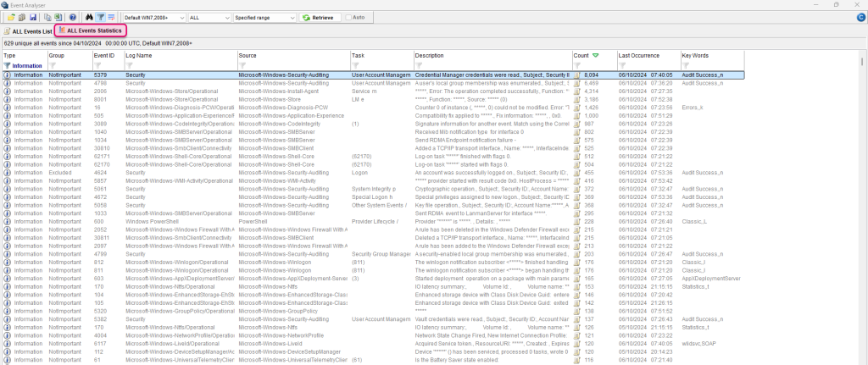Click the document icon beside count 1,000

pyautogui.click(x=576, y=115)
